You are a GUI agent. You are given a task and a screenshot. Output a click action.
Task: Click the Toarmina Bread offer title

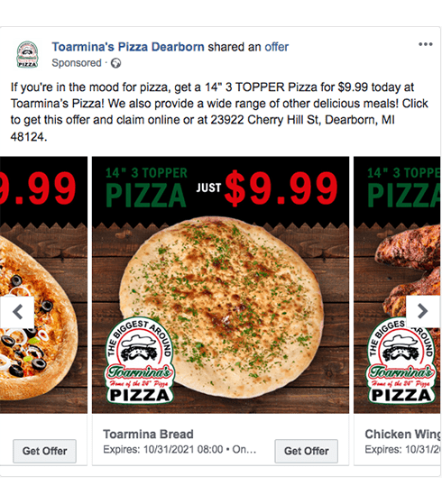148,435
